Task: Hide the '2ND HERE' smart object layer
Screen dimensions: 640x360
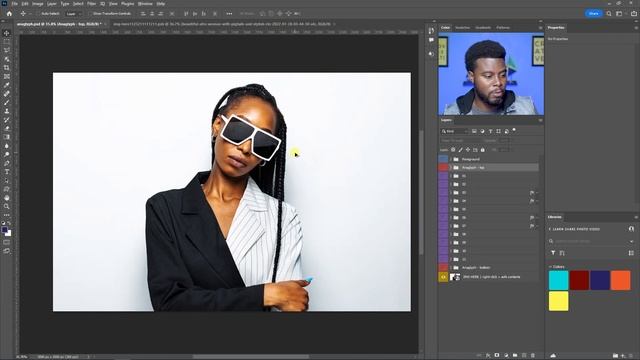Action: point(443,277)
